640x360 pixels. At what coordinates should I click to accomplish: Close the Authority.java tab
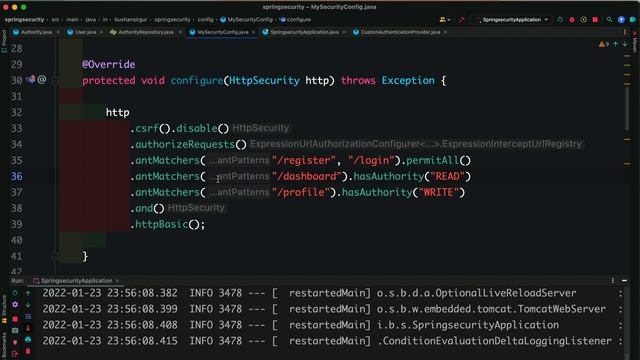click(58, 32)
